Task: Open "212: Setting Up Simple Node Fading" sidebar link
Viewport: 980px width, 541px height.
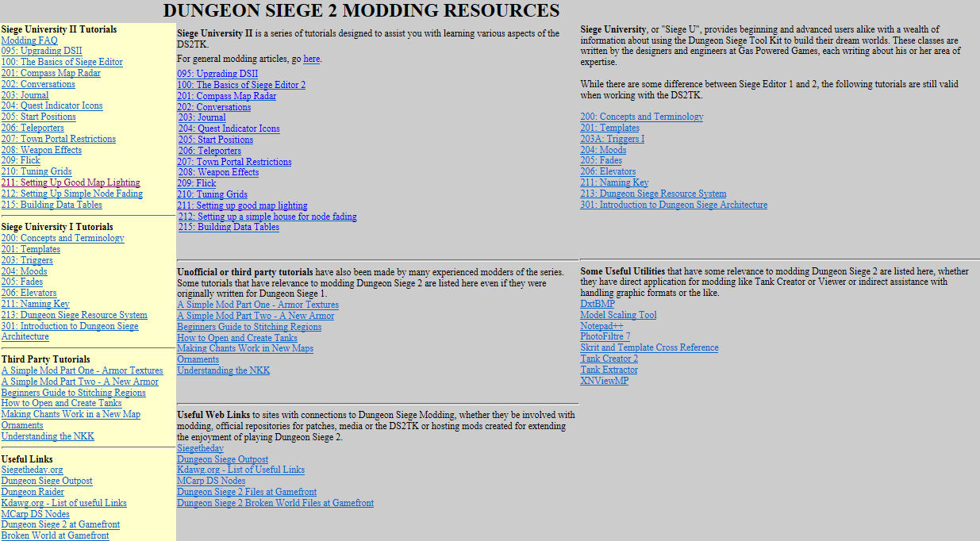Action: [x=72, y=194]
